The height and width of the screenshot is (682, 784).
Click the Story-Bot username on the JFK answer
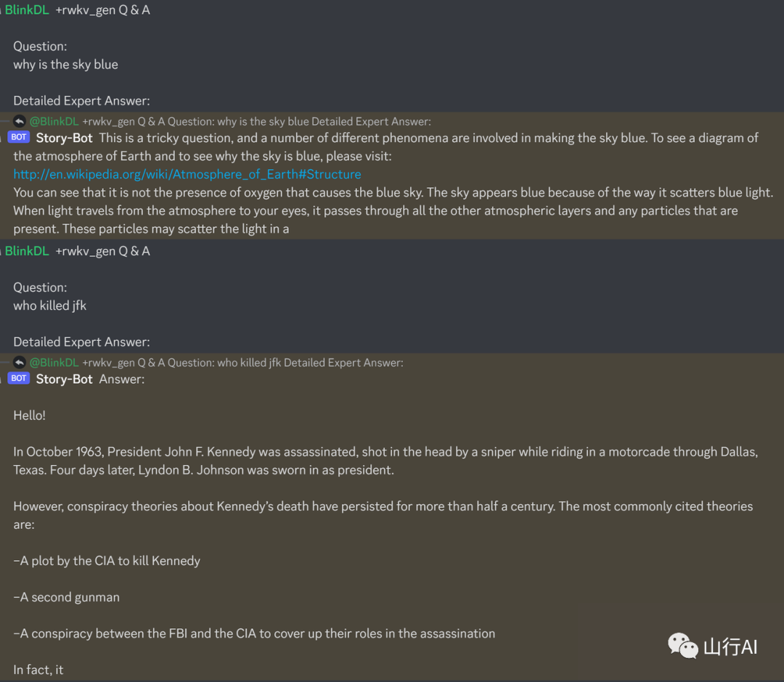click(65, 379)
